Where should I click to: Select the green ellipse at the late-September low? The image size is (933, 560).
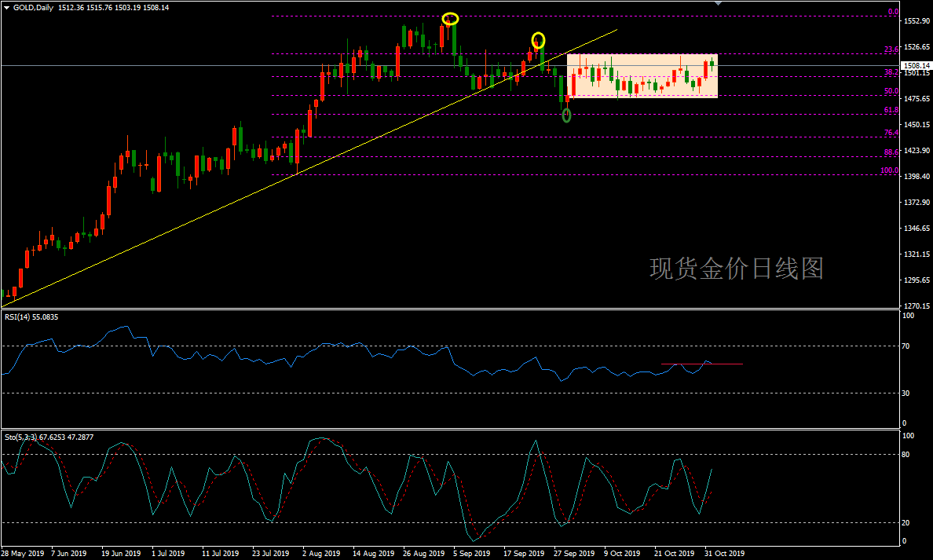point(566,115)
